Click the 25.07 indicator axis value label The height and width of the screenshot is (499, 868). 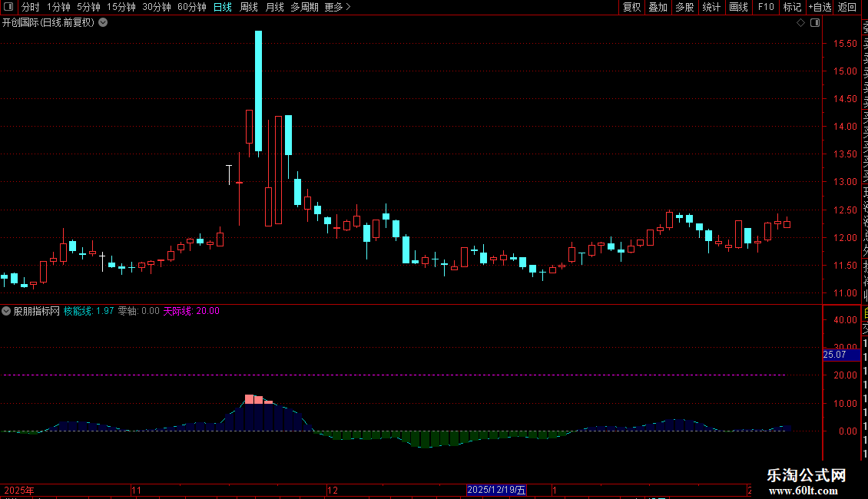(x=841, y=355)
